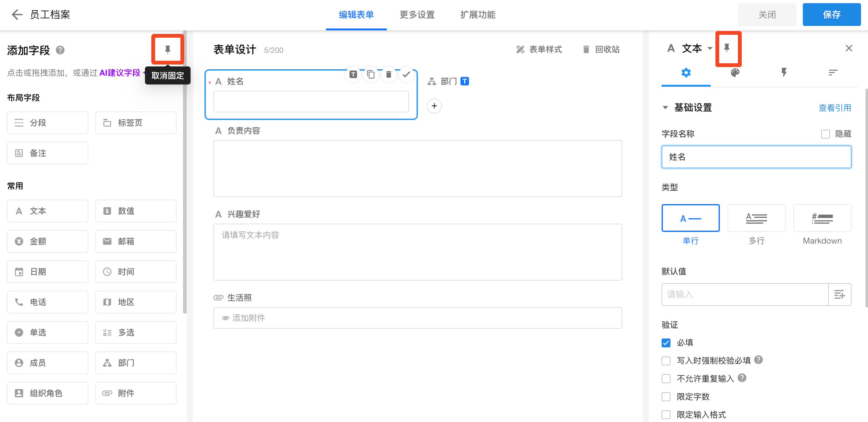Uncheck the 必填 checkbox
868x422 pixels.
(x=666, y=343)
